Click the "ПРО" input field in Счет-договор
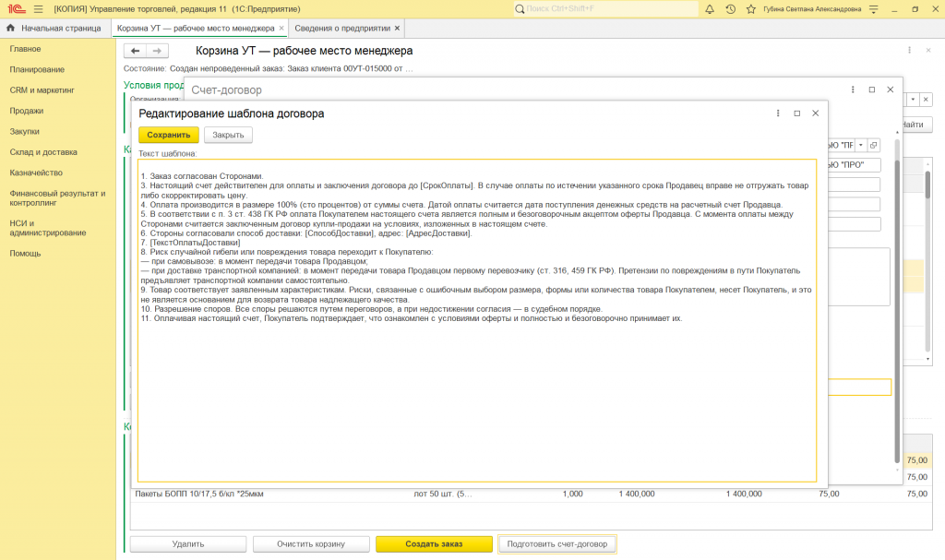The width and height of the screenshot is (945, 560). (854, 164)
